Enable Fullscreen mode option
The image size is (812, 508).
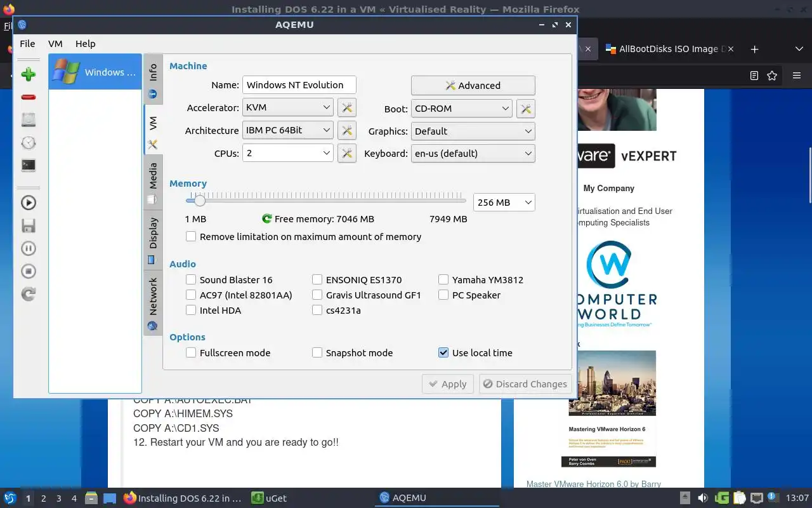point(191,352)
